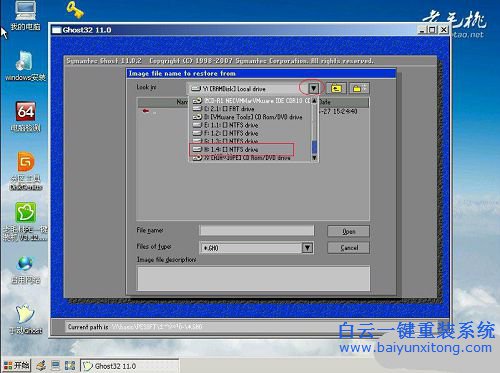The image size is (500, 373).
Task: Click the Image file description box
Action: [253, 278]
